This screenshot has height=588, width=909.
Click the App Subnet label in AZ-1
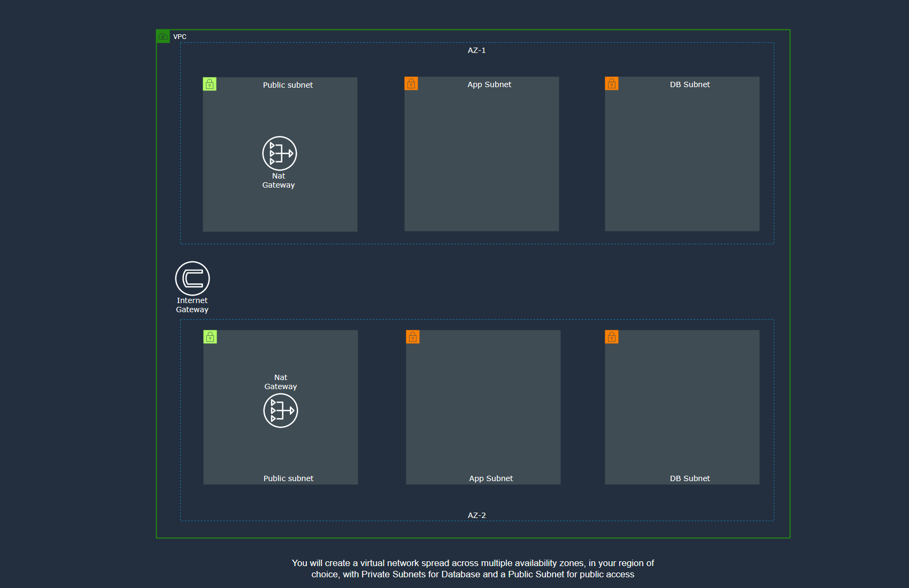click(x=489, y=84)
